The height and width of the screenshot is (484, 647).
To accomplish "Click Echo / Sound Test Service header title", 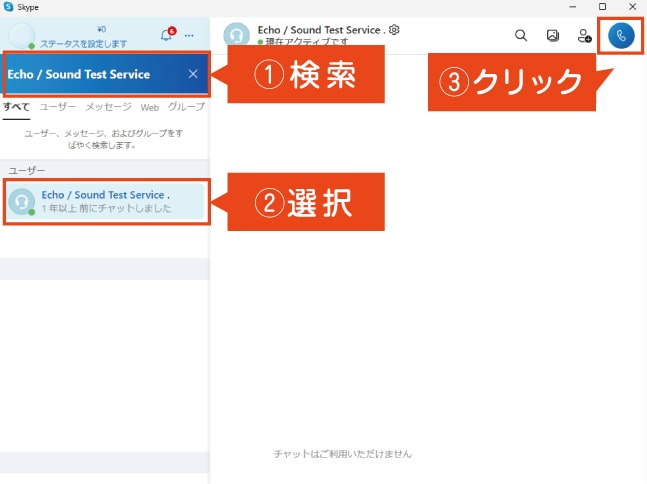I will 321,30.
